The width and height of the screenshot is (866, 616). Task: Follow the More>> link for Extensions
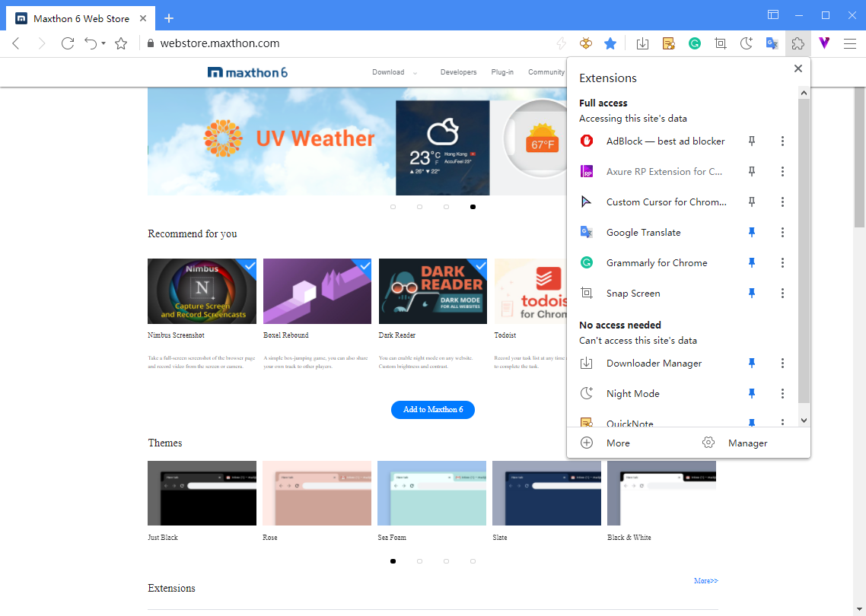(706, 581)
